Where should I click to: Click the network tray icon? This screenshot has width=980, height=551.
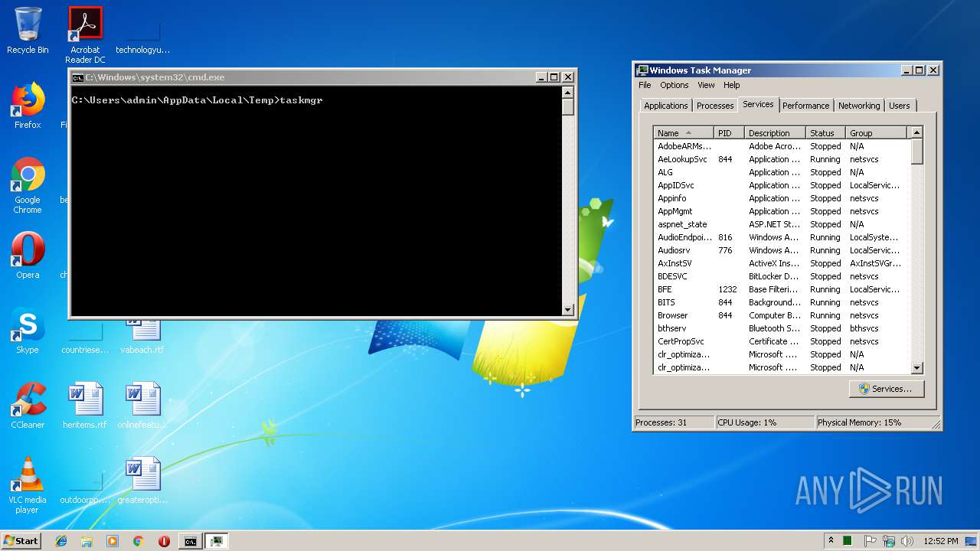click(x=889, y=541)
